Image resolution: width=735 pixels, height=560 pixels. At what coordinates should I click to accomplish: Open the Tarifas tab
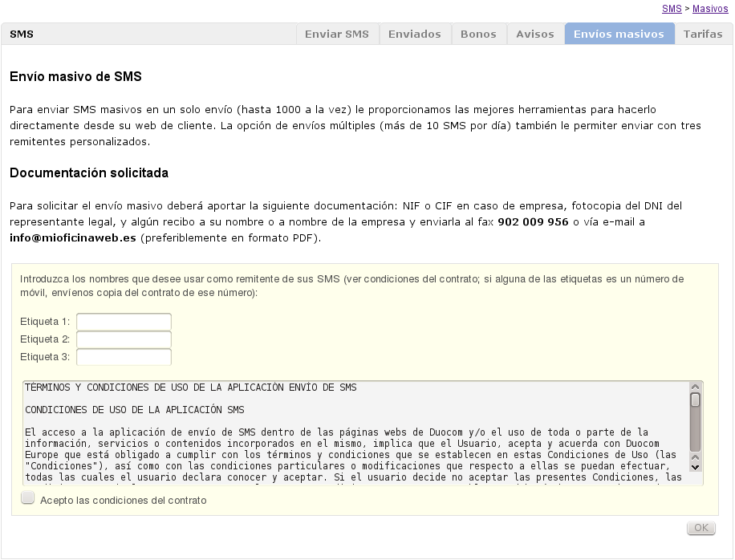coord(703,34)
